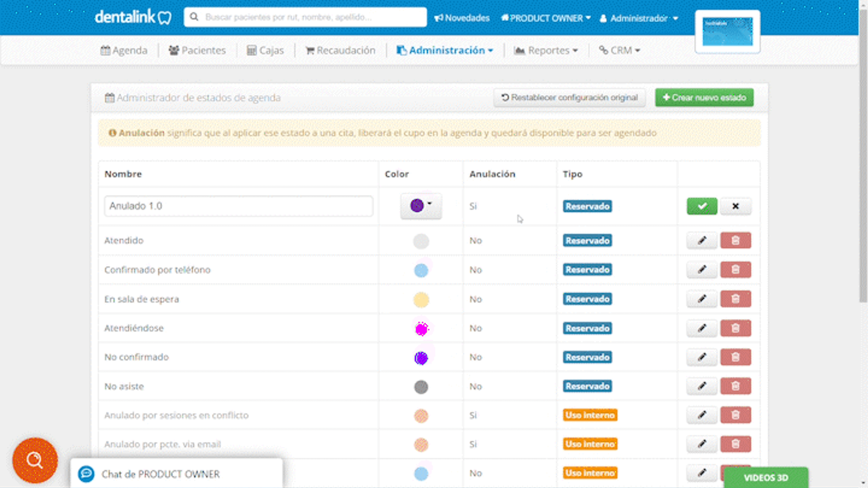Delete the Atendido status with trash icon
This screenshot has width=868, height=488.
[x=736, y=240]
